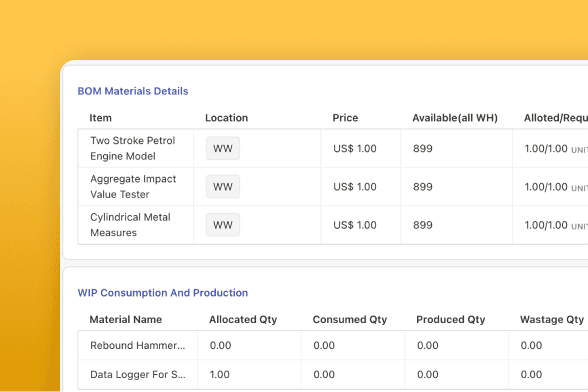Click the Item column header
The height and width of the screenshot is (392, 588).
100,118
